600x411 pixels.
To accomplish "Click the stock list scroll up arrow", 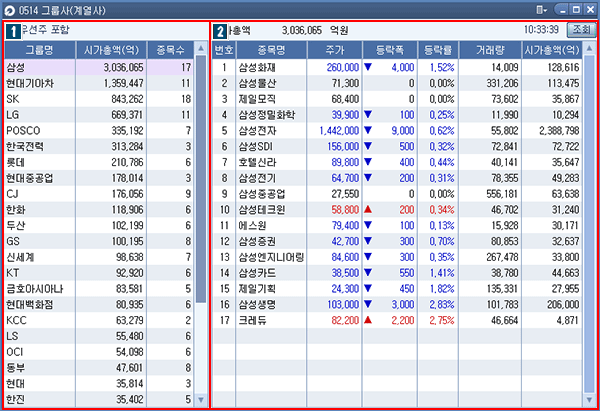I will pyautogui.click(x=590, y=49).
